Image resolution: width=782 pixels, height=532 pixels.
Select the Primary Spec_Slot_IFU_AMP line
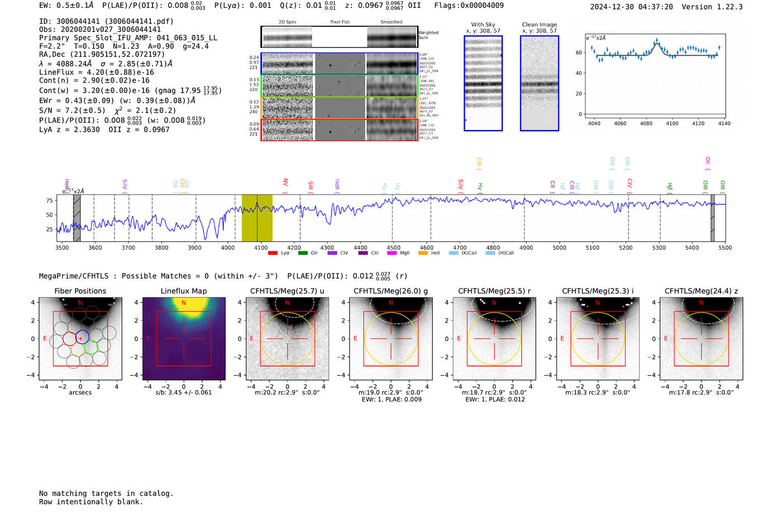128,38
